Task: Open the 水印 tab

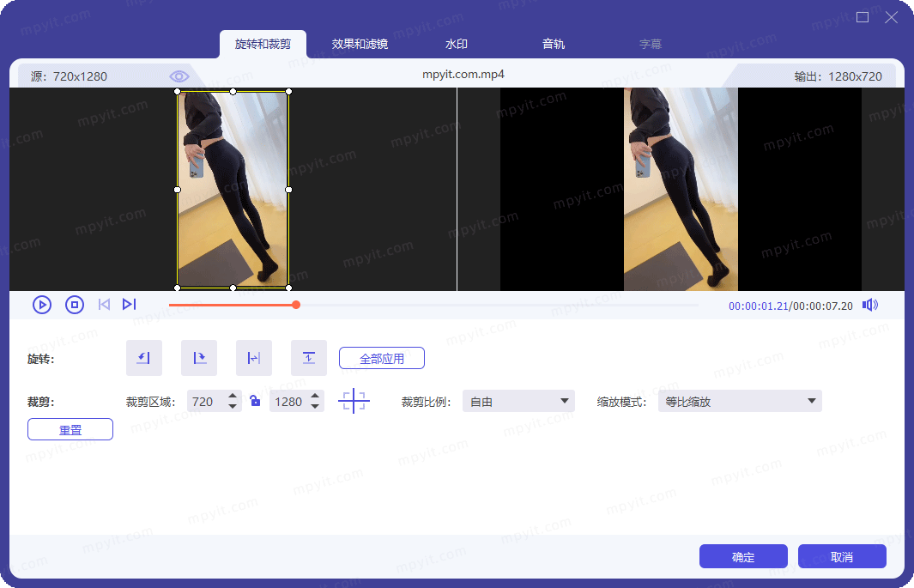Action: [457, 45]
